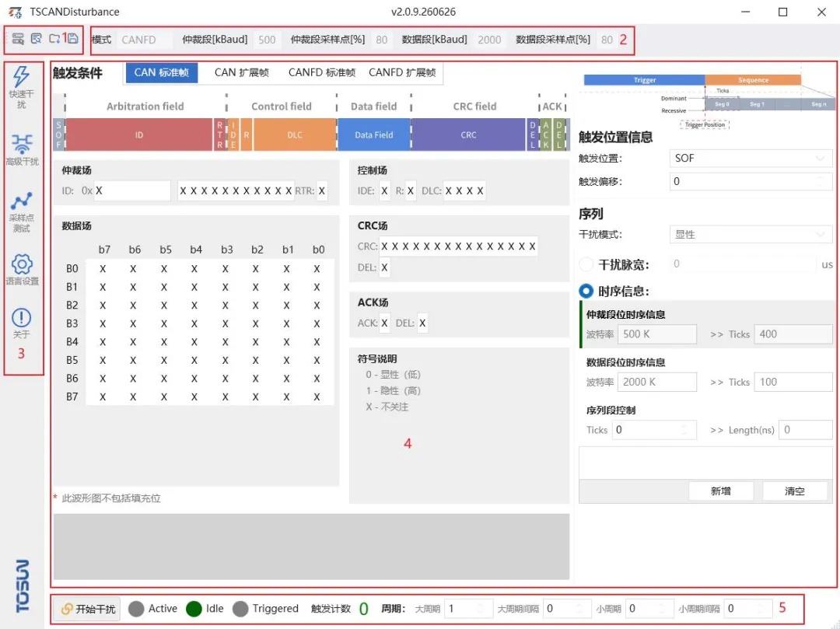Click the 仲裁段[kBaud] 500 field

267,40
